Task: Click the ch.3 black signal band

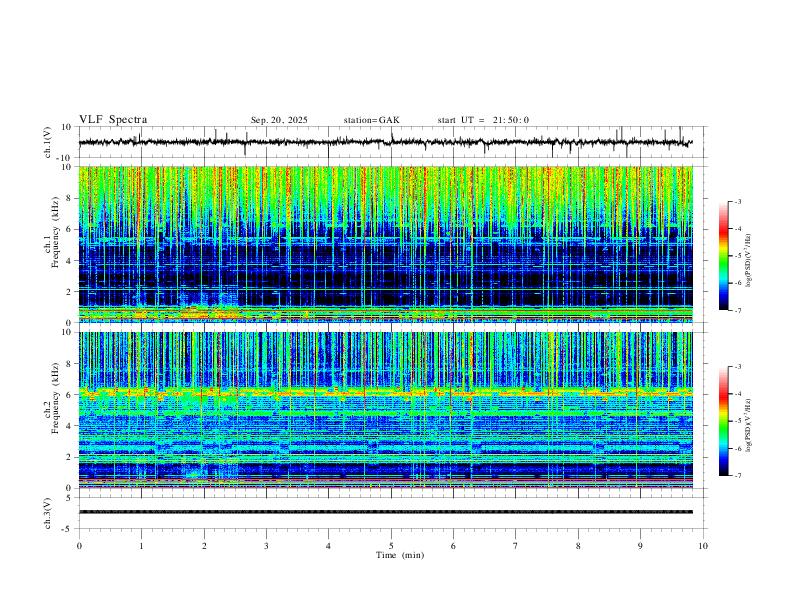Action: pos(385,512)
